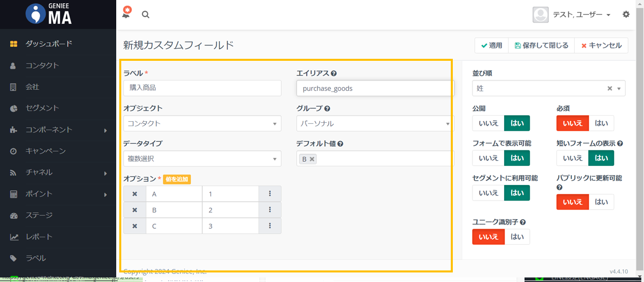Remove option row C with its X

[x=135, y=226]
